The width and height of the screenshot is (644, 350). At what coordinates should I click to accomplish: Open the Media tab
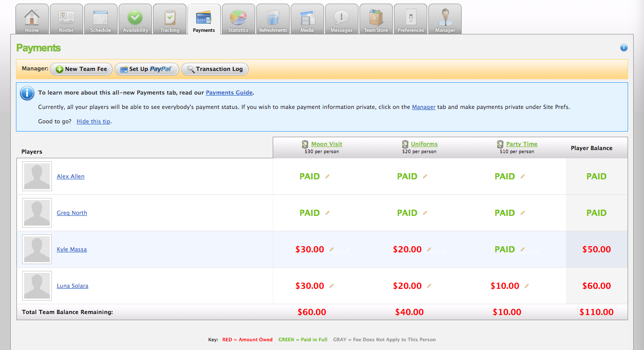(x=307, y=19)
